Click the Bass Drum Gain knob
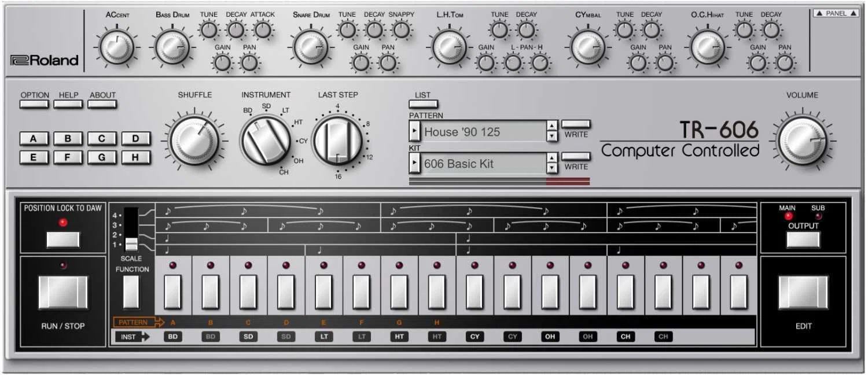This screenshot has height=380, width=868. pyautogui.click(x=222, y=62)
